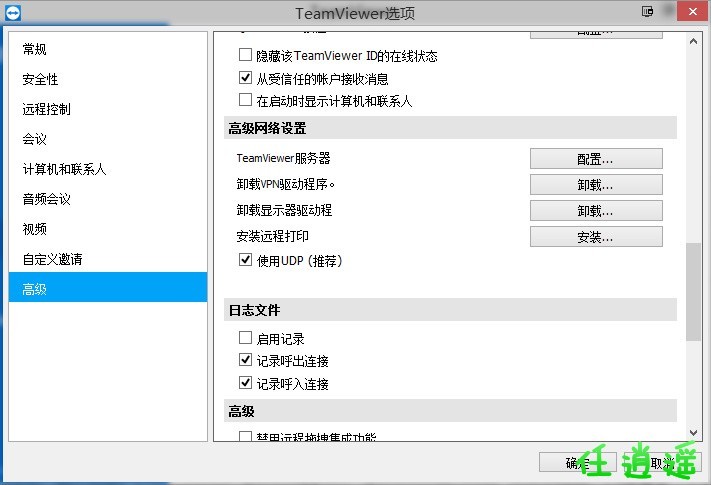This screenshot has height=485, width=711.
Task: Go to 计算机和联系人 settings
Action: [108, 169]
